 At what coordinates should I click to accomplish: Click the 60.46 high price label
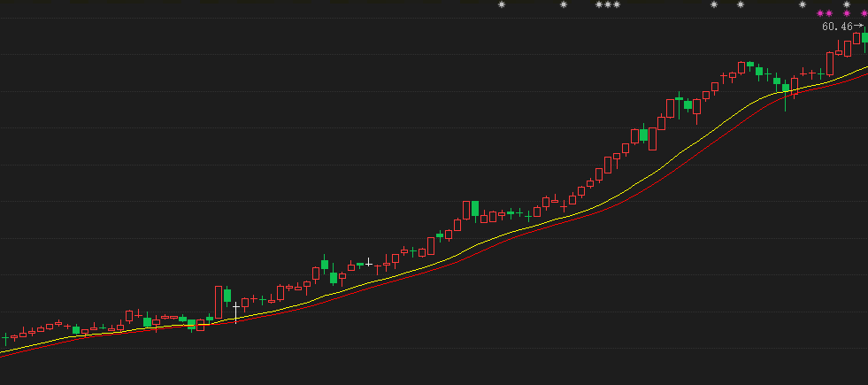point(836,27)
